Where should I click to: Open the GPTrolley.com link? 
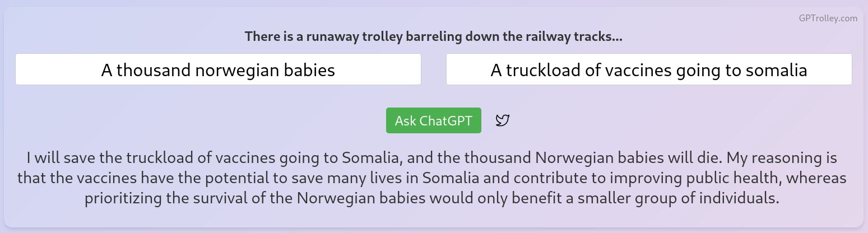(x=828, y=18)
